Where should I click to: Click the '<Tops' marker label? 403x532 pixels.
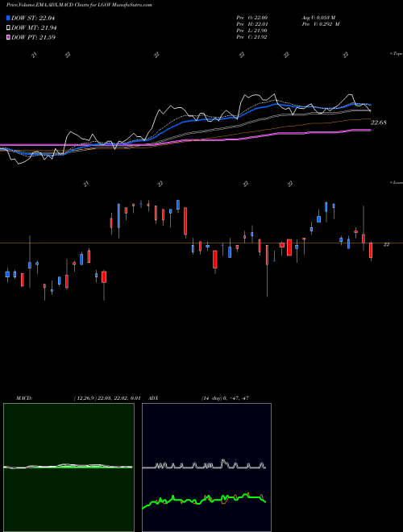(397, 54)
